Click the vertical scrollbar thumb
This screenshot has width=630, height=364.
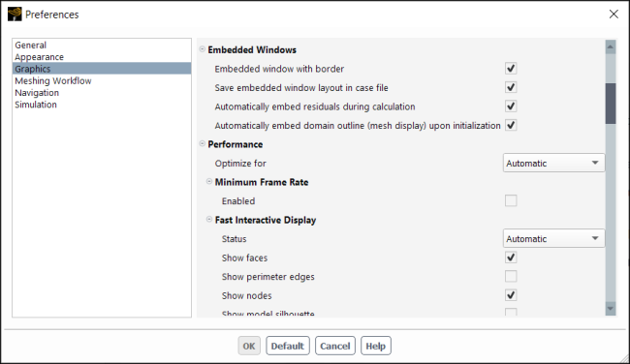(x=611, y=104)
